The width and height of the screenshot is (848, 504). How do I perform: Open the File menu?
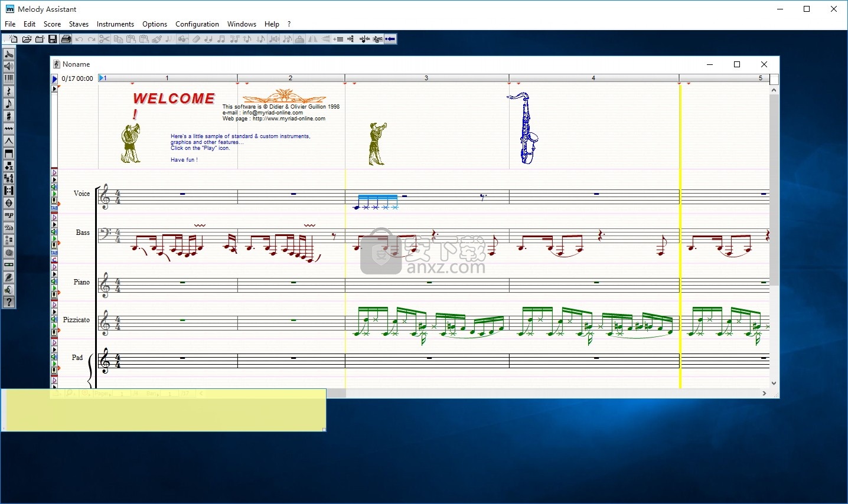10,24
